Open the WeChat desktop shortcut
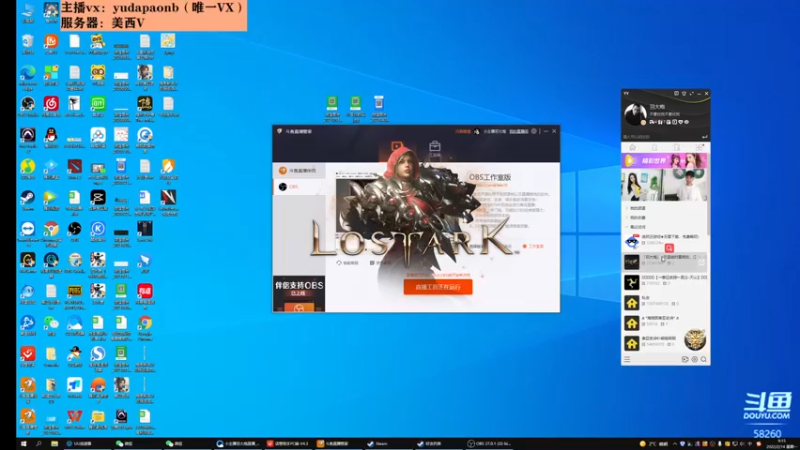Screen dimensions: 800x450 coord(51,325)
